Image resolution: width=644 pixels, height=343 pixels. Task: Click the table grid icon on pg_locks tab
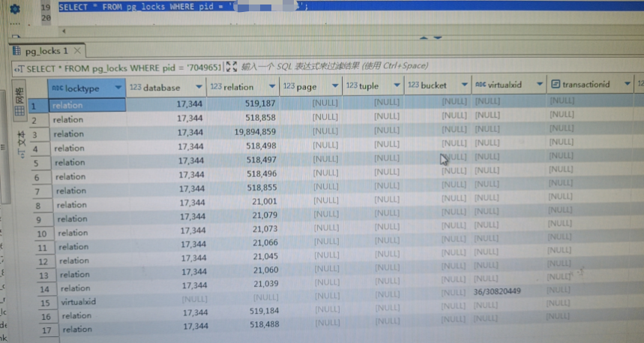tap(16, 51)
